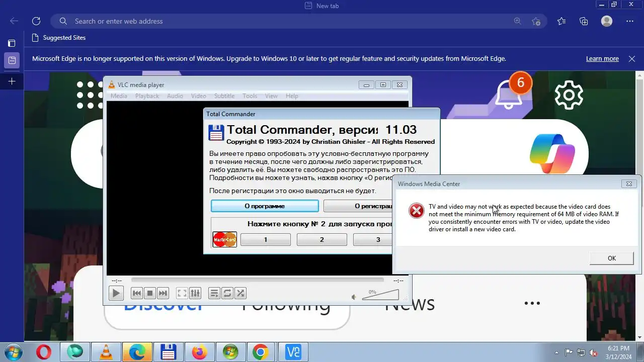Open feed more options ellipsis

[x=532, y=303]
